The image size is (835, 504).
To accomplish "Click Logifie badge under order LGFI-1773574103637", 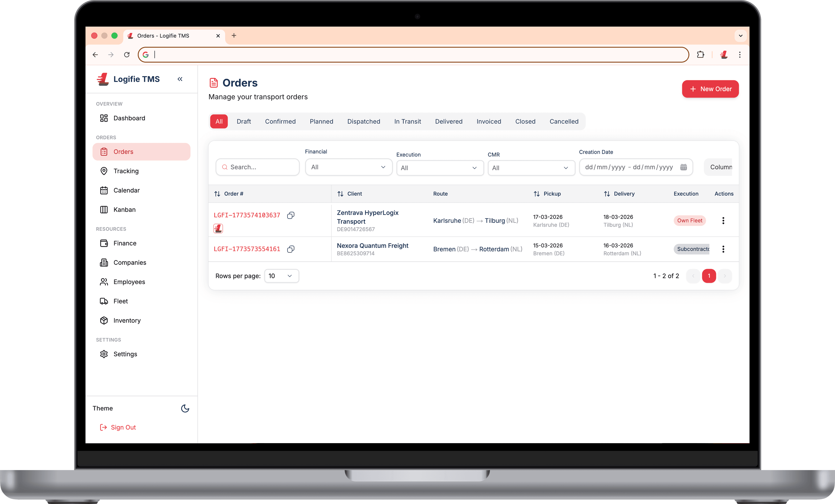I will pyautogui.click(x=218, y=229).
